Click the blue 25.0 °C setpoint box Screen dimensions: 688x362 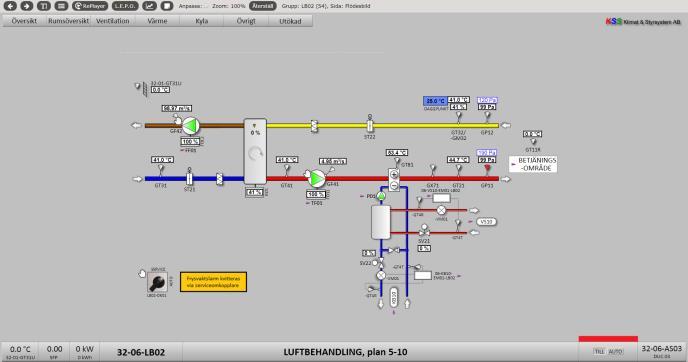pyautogui.click(x=435, y=101)
